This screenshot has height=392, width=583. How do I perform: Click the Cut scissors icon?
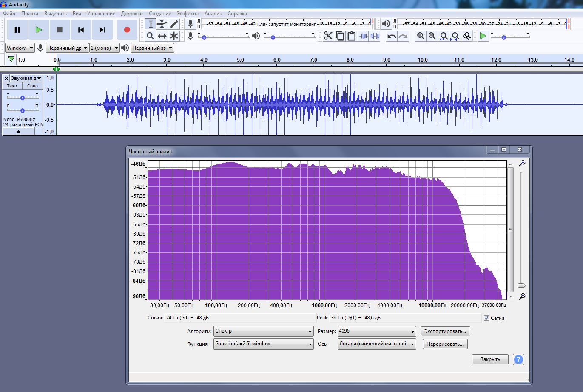pyautogui.click(x=328, y=36)
